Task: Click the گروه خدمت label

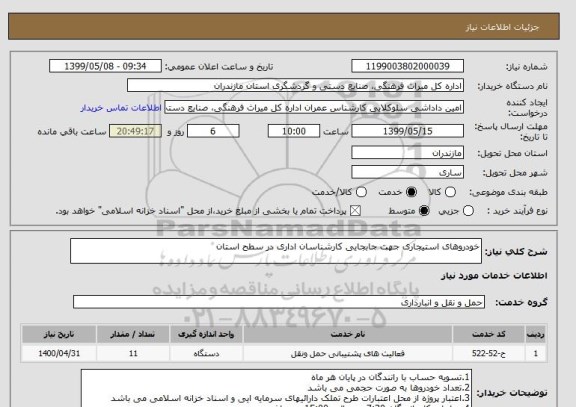Action: (x=521, y=302)
